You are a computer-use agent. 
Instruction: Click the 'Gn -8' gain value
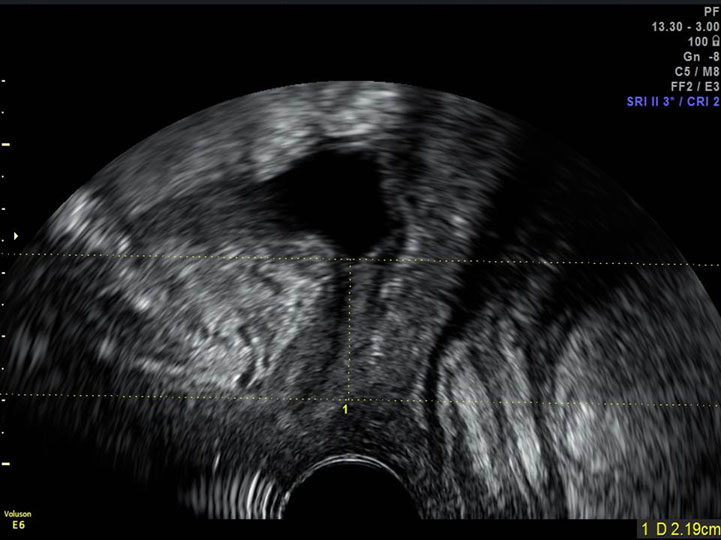click(701, 57)
